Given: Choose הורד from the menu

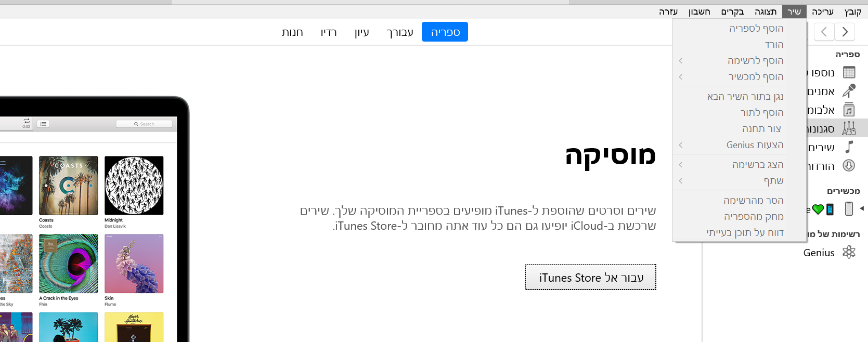Looking at the screenshot, I should (x=740, y=45).
